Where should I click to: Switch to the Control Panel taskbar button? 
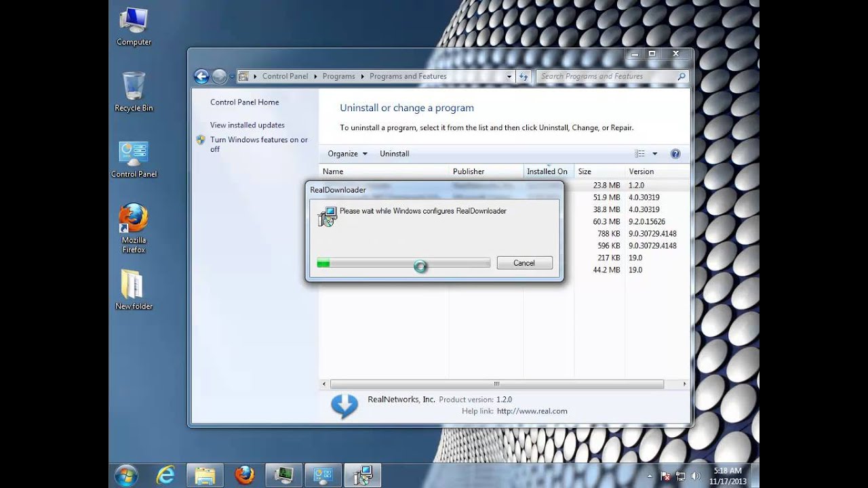[x=323, y=474]
